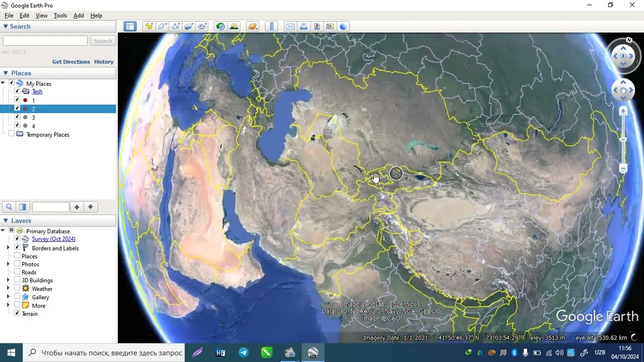
Task: Toggle the sidebar visibility button
Action: [130, 27]
